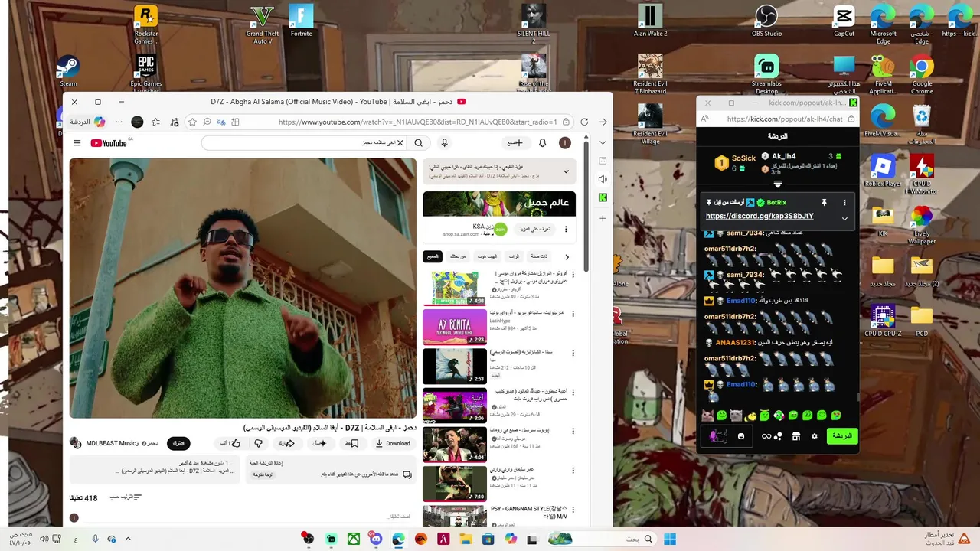Open the Edge three-dots settings menu
Viewport: 980px width, 551px height.
pos(119,122)
